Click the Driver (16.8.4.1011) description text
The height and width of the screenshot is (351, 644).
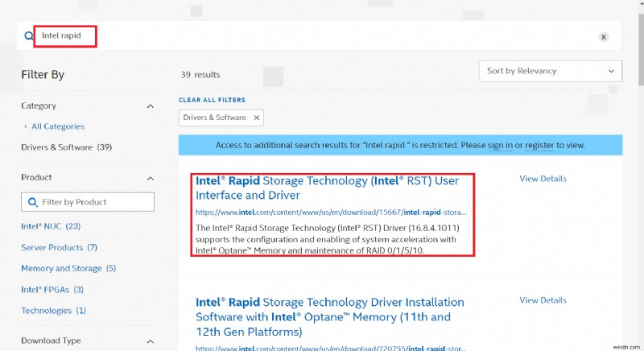328,239
